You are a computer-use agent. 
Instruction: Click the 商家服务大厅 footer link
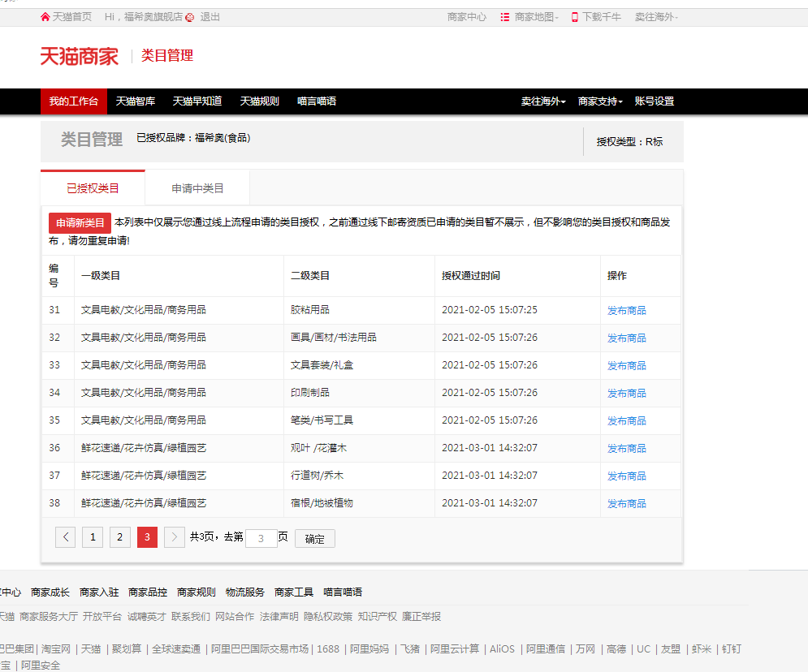coord(49,616)
